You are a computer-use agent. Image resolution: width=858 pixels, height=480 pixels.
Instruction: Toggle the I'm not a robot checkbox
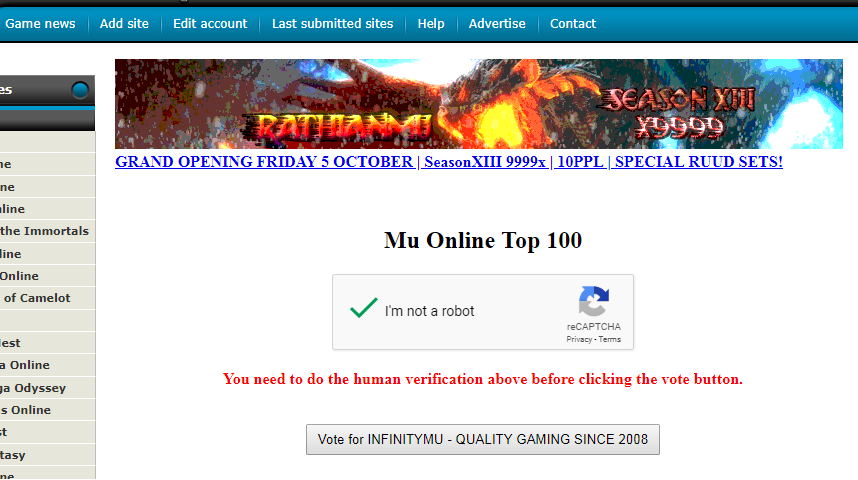coord(364,308)
